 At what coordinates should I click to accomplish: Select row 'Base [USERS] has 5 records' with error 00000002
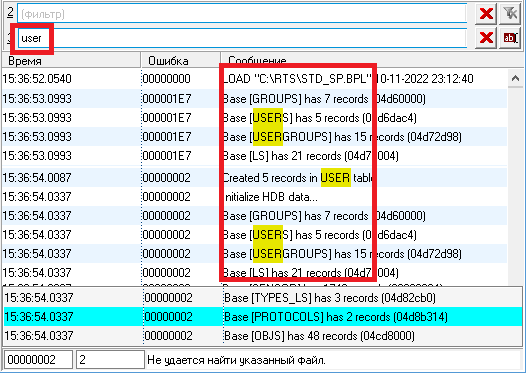coord(254,235)
